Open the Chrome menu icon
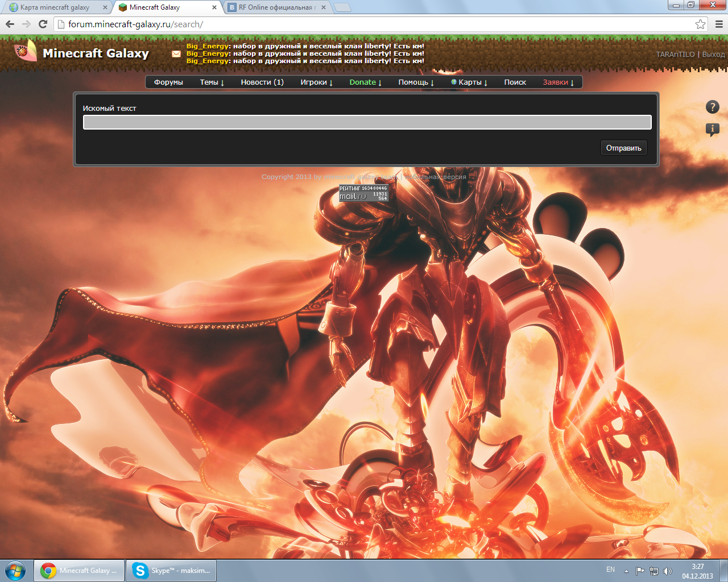Screen dimensions: 728x582 [x=719, y=24]
